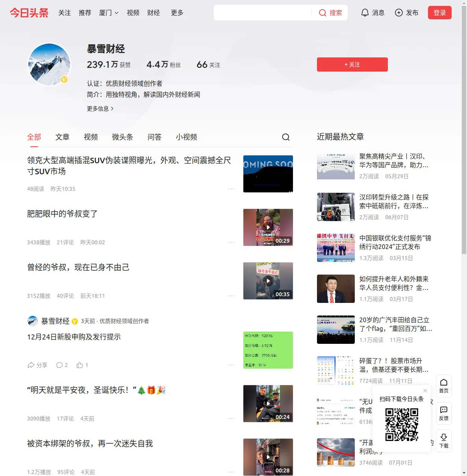Open hot article 碎蛋了？！股票市场升温
The width and height of the screenshot is (467, 476).
[394, 365]
